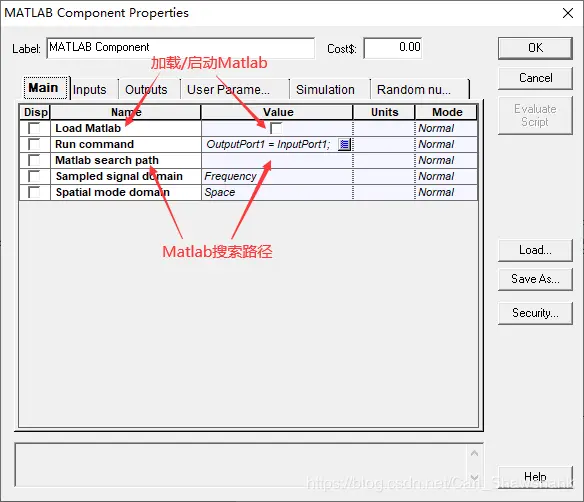Click the Units column header

pyautogui.click(x=384, y=112)
